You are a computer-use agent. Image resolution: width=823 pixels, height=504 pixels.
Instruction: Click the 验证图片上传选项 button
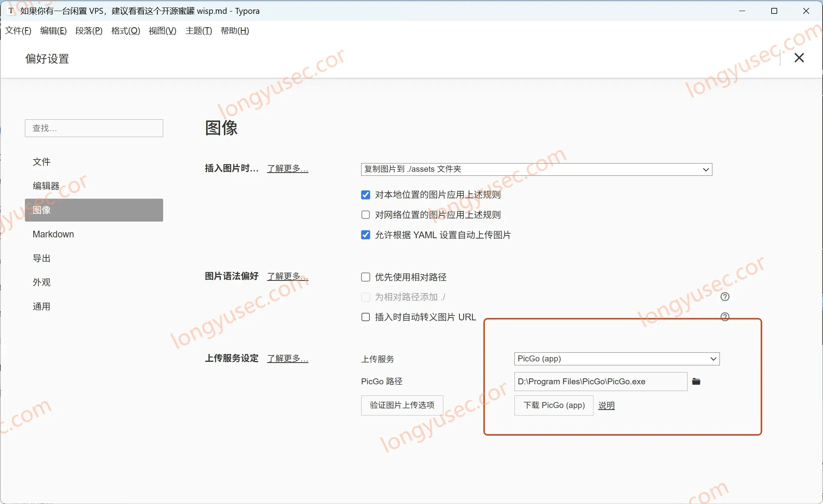tap(402, 405)
